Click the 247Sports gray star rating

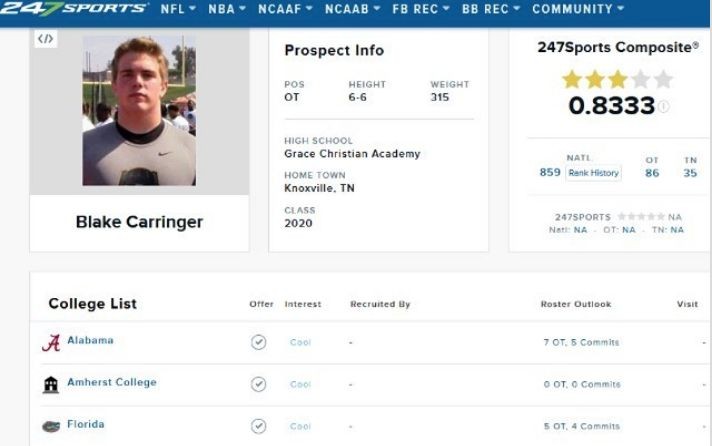pos(641,217)
